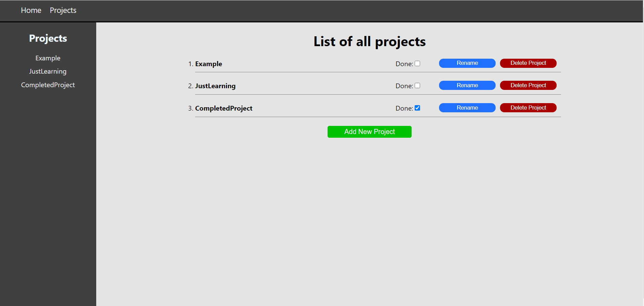The height and width of the screenshot is (306, 644).
Task: Delete the Example project
Action: click(528, 63)
